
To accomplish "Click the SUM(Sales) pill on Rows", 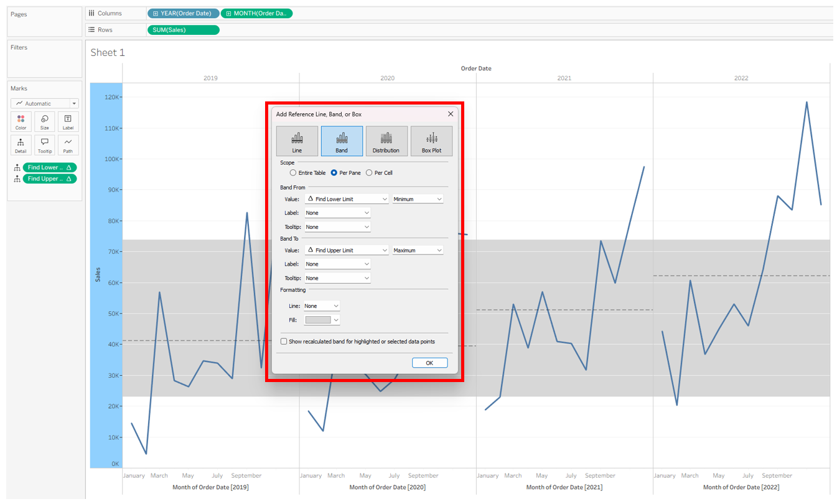I will click(183, 30).
